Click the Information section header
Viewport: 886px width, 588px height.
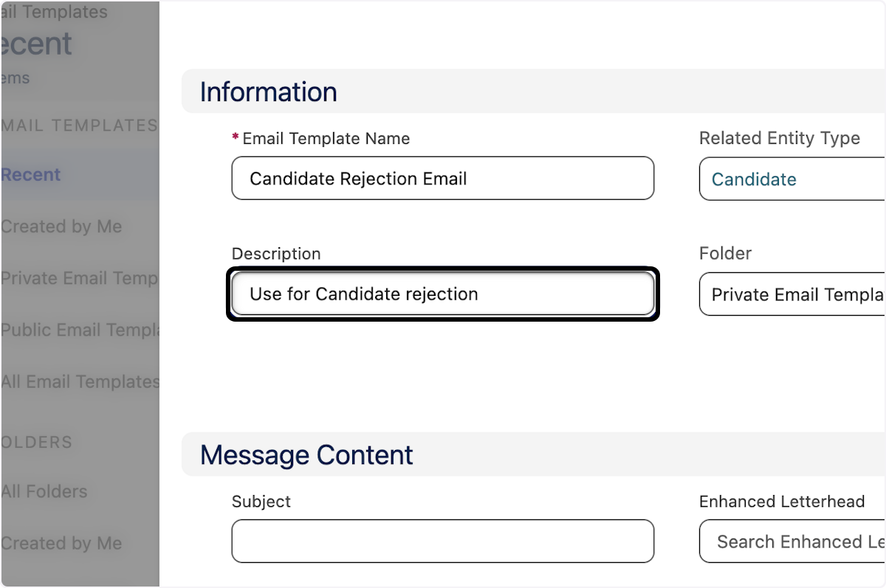tap(269, 91)
